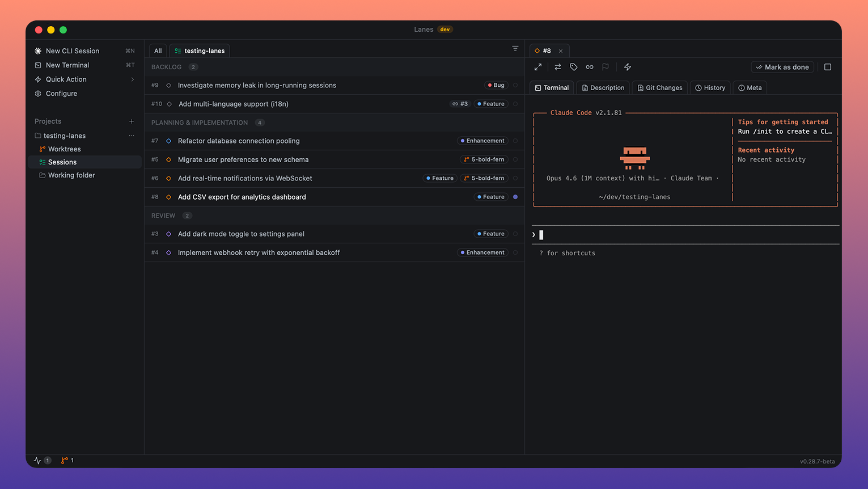Open session Add multi-language support (i18n)
Viewport: 868px width, 489px height.
click(x=234, y=104)
